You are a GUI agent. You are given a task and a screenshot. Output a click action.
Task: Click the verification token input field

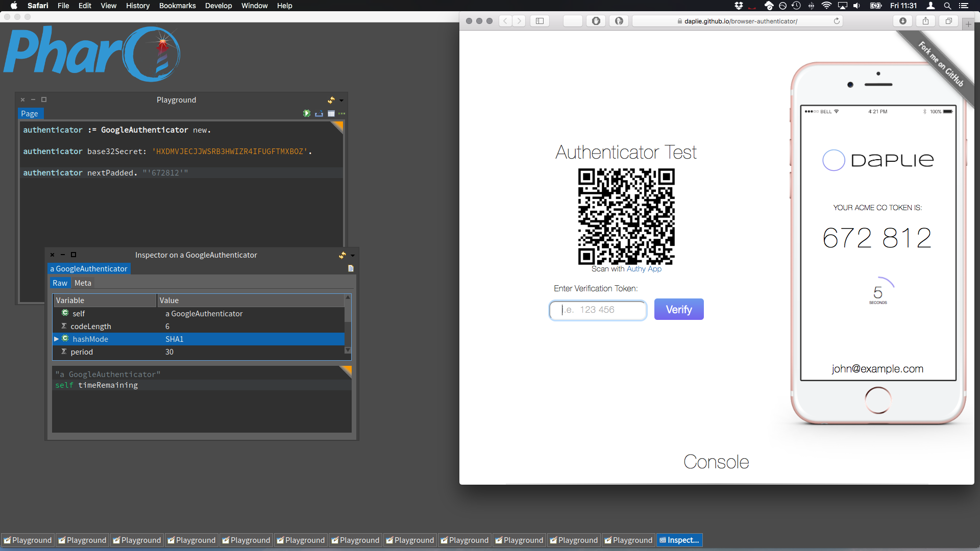tap(598, 310)
